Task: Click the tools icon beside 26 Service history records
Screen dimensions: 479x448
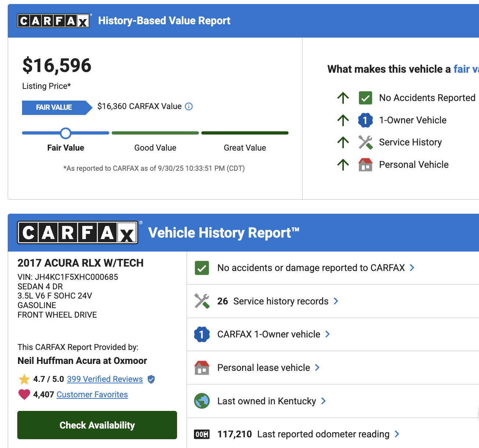Action: (x=202, y=301)
